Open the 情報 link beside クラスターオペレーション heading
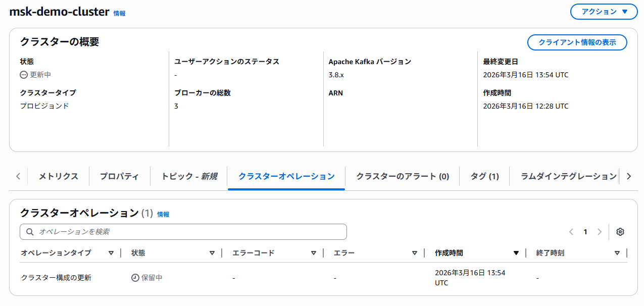The height and width of the screenshot is (306, 644). coord(163,215)
